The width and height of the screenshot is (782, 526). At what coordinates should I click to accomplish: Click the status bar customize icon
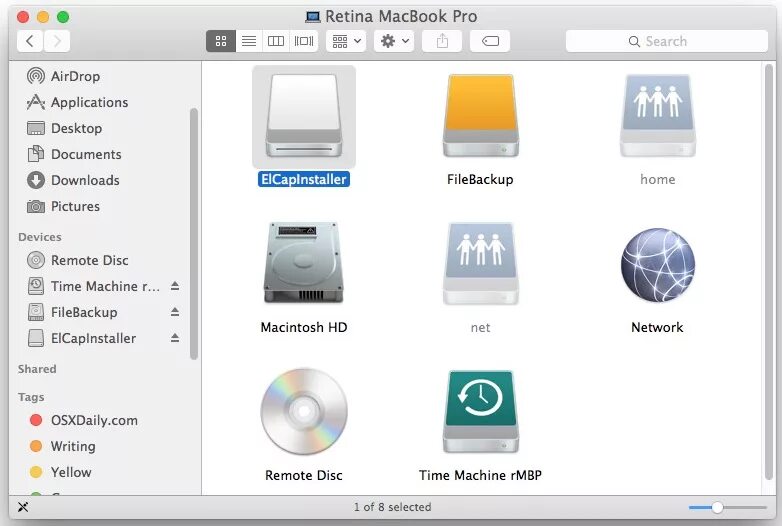tap(23, 508)
